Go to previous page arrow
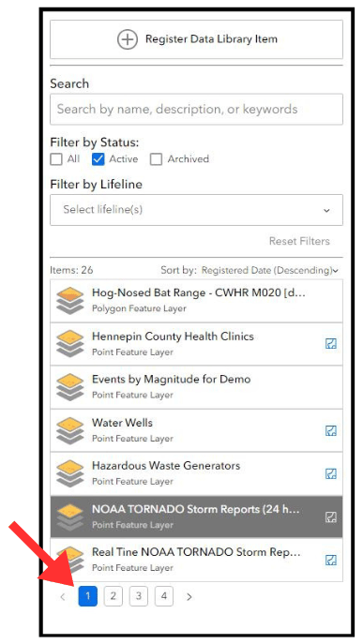Screen dimensions: 363x644 click(x=63, y=597)
